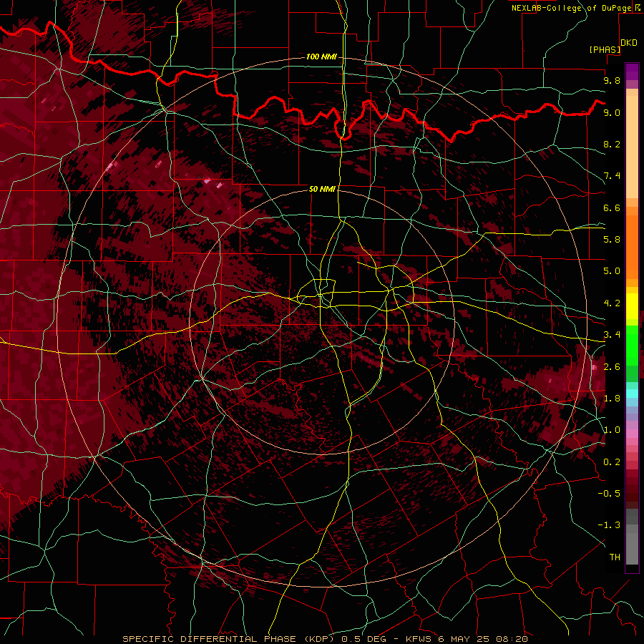This screenshot has width=644, height=644.
Task: Click the [PHAS] label above color scale
Action: (605, 49)
